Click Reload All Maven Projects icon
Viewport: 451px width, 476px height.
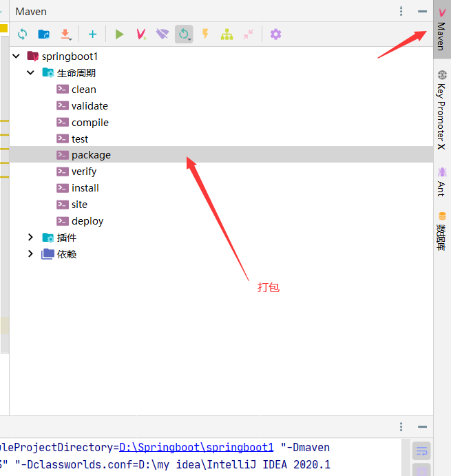[23, 34]
